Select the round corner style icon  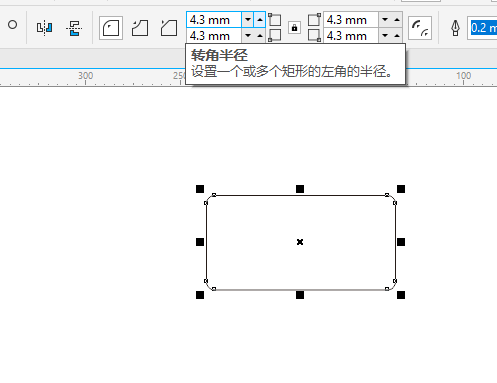[111, 28]
